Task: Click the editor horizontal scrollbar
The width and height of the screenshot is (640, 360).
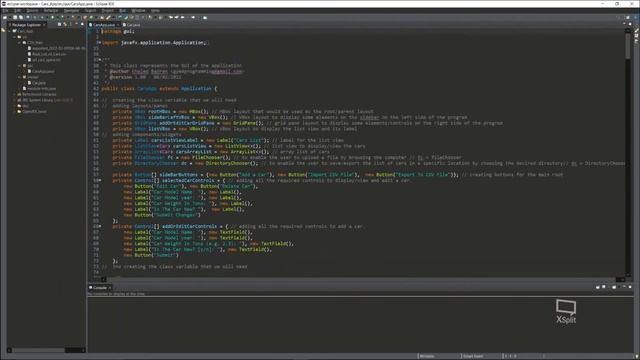Action: pyautogui.click(x=361, y=280)
